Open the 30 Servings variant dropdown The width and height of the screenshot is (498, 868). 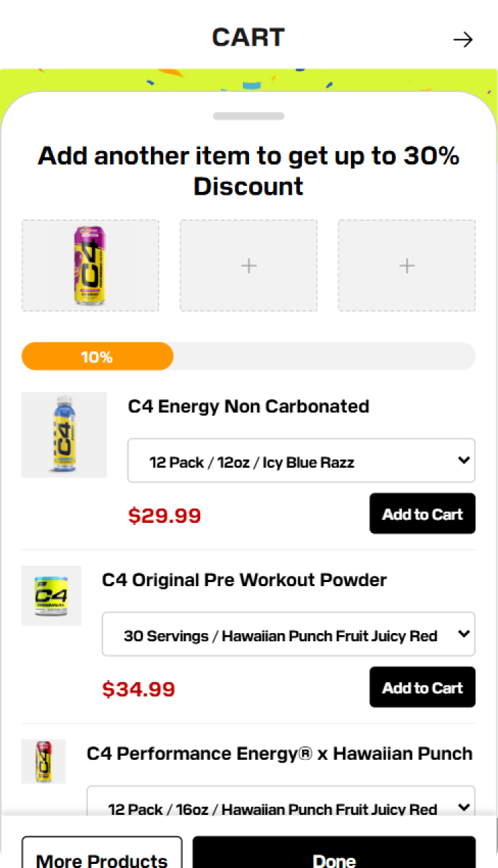click(288, 634)
